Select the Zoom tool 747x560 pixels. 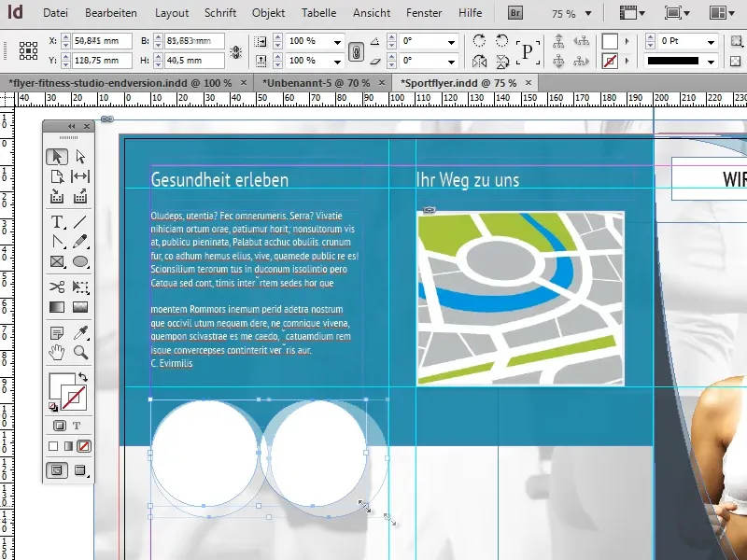80,353
